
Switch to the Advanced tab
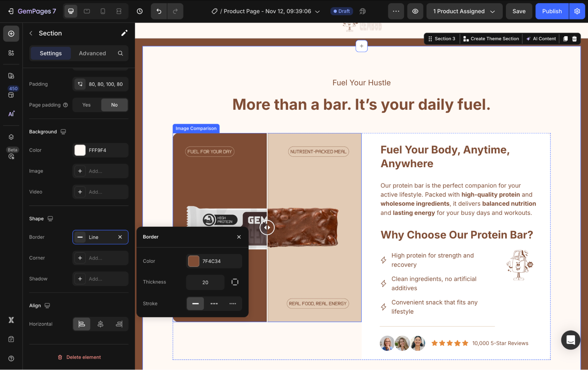click(92, 53)
